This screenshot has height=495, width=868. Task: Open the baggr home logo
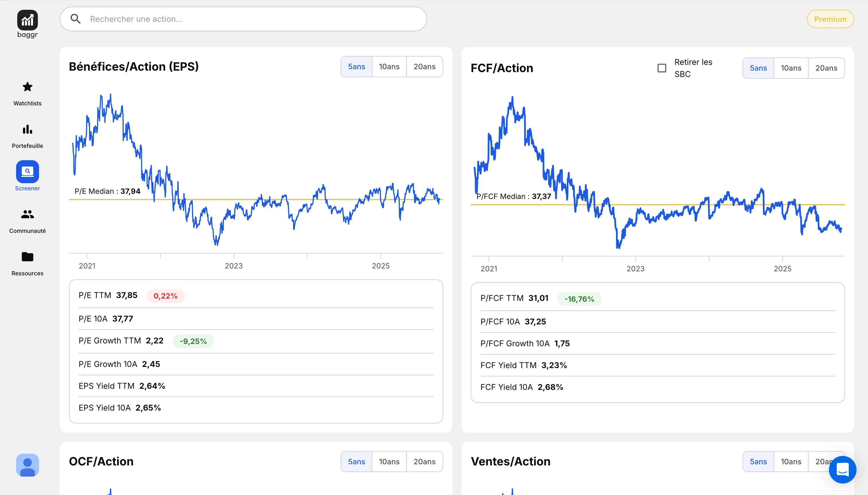point(27,20)
